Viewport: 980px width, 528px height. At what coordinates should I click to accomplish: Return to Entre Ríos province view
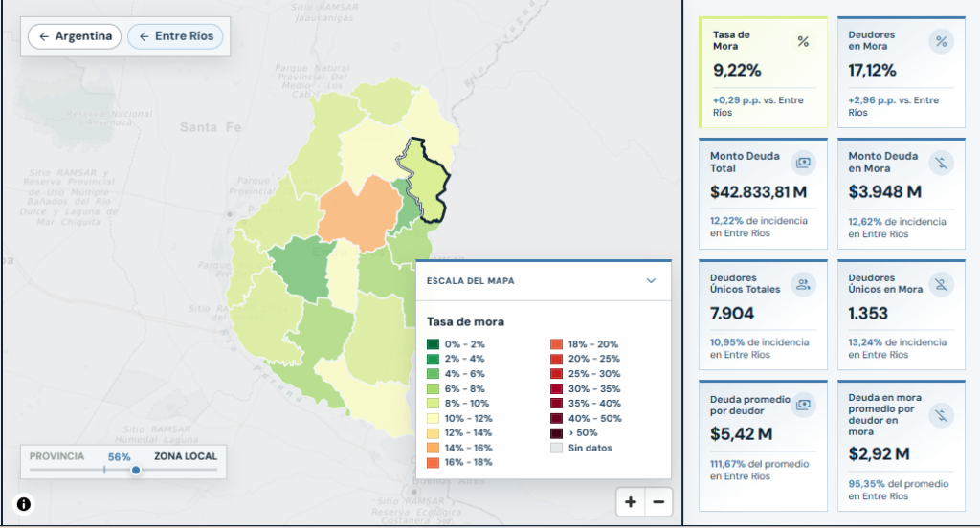[176, 36]
